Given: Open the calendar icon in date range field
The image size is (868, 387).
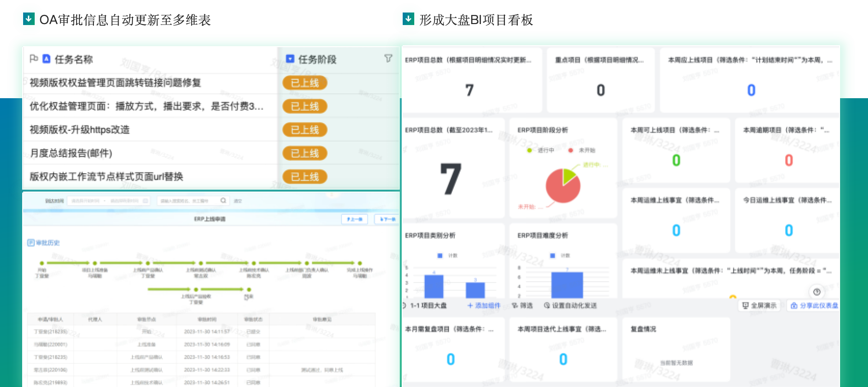Looking at the screenshot, I should click(145, 201).
